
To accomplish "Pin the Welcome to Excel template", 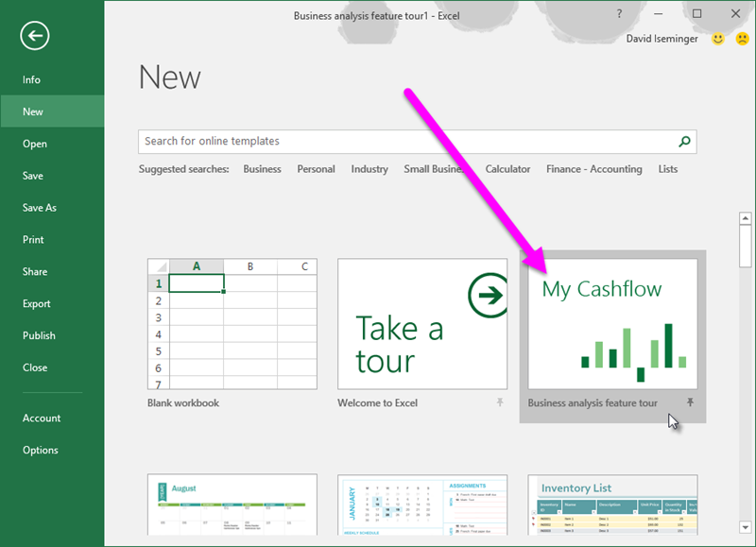I will coord(500,402).
